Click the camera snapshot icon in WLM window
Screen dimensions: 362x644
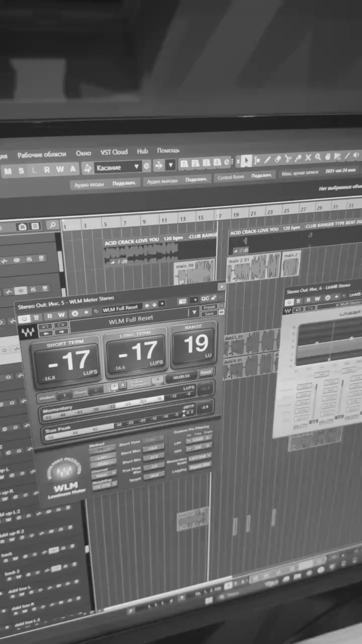[x=183, y=301]
